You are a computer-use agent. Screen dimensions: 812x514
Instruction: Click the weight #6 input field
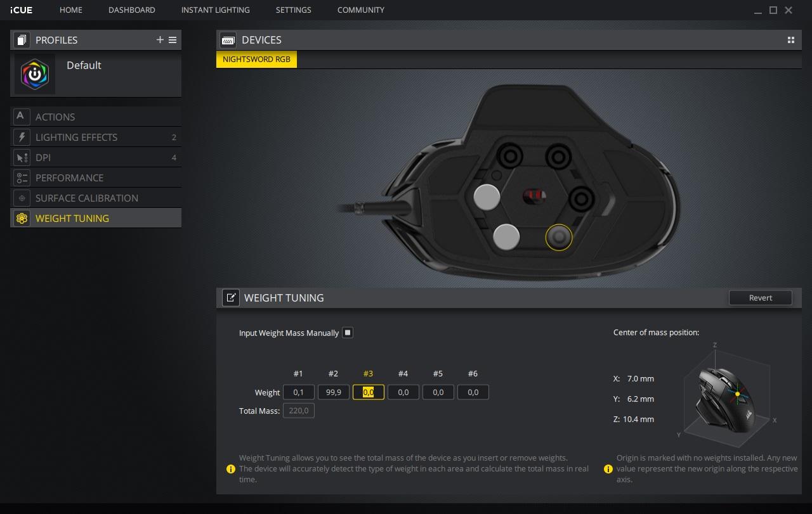(x=473, y=392)
